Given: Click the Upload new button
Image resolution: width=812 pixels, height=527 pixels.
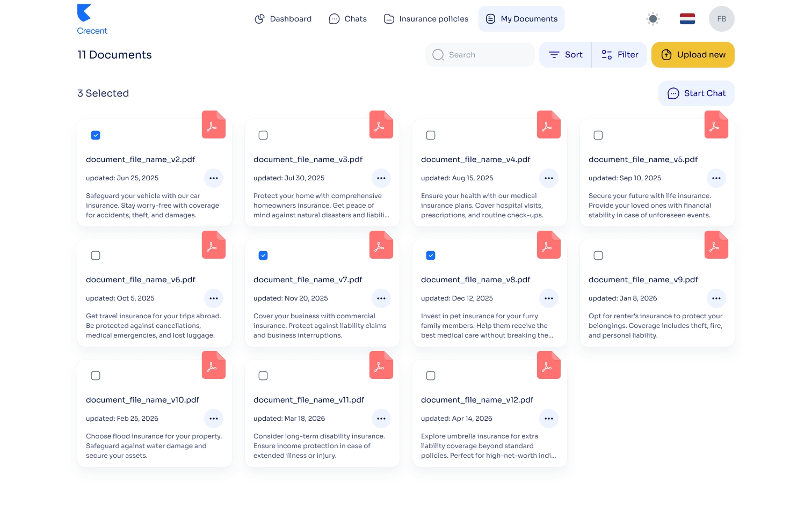Looking at the screenshot, I should point(693,55).
